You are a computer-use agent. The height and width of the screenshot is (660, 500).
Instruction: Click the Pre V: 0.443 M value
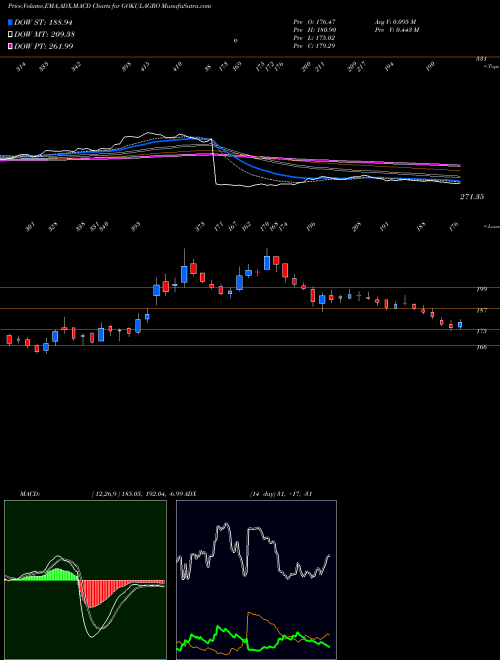(x=396, y=29)
